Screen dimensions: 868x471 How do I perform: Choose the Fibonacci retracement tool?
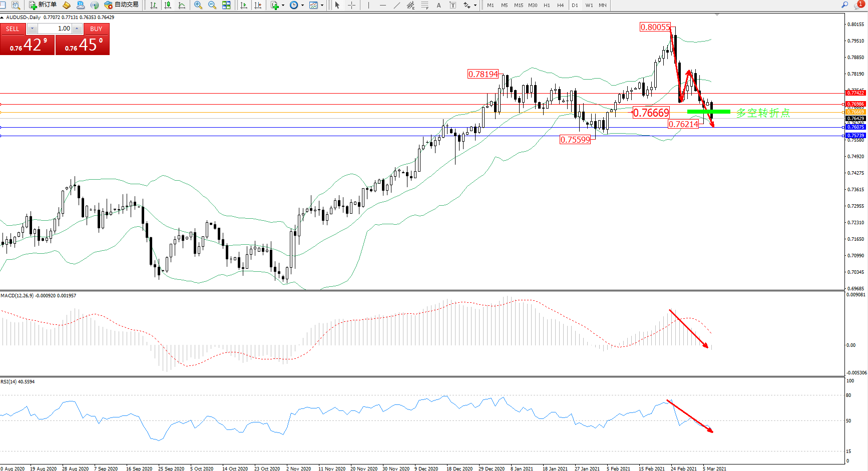pyautogui.click(x=424, y=5)
